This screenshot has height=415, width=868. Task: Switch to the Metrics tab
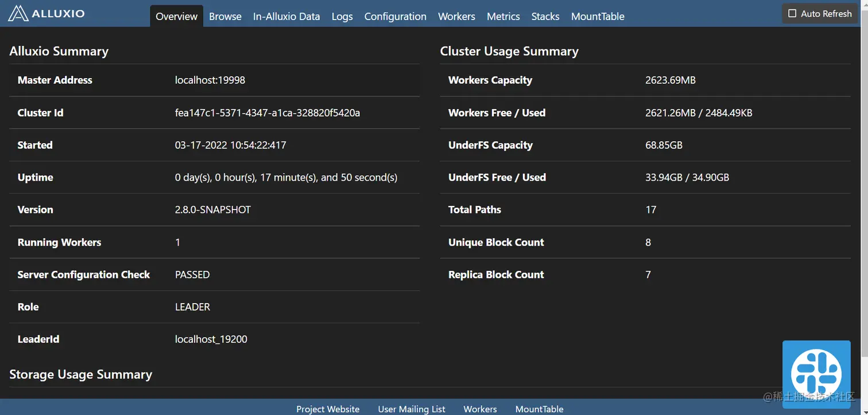(x=503, y=17)
